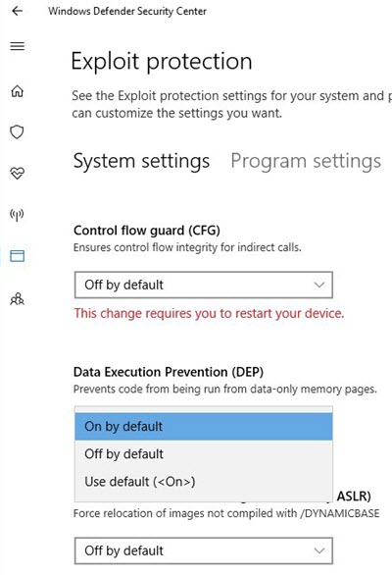
Task: Click the Windows Defender Security Center title
Action: coord(127,12)
